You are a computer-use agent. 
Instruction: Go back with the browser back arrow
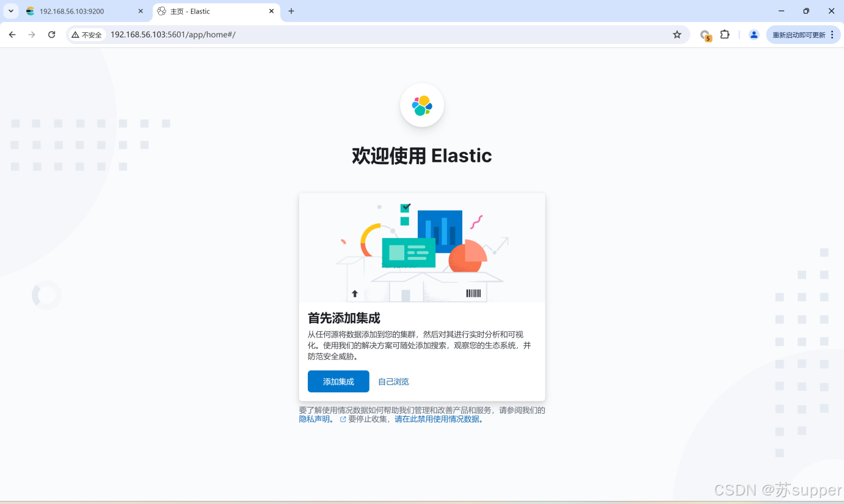pos(12,35)
